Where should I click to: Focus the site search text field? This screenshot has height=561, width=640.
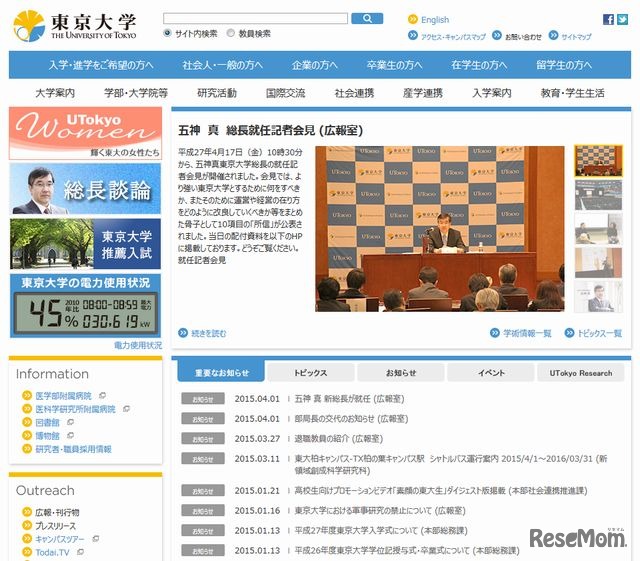click(256, 18)
